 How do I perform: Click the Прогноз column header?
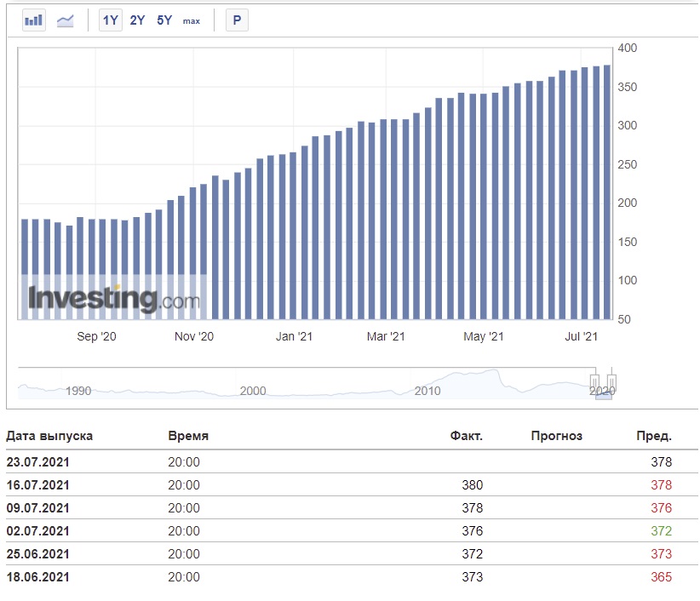point(557,436)
